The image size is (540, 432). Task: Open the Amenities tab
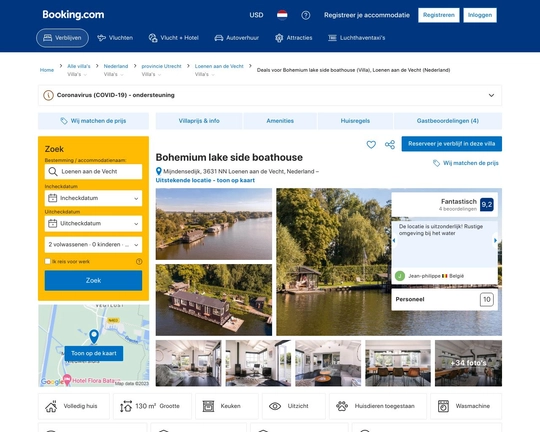click(280, 121)
